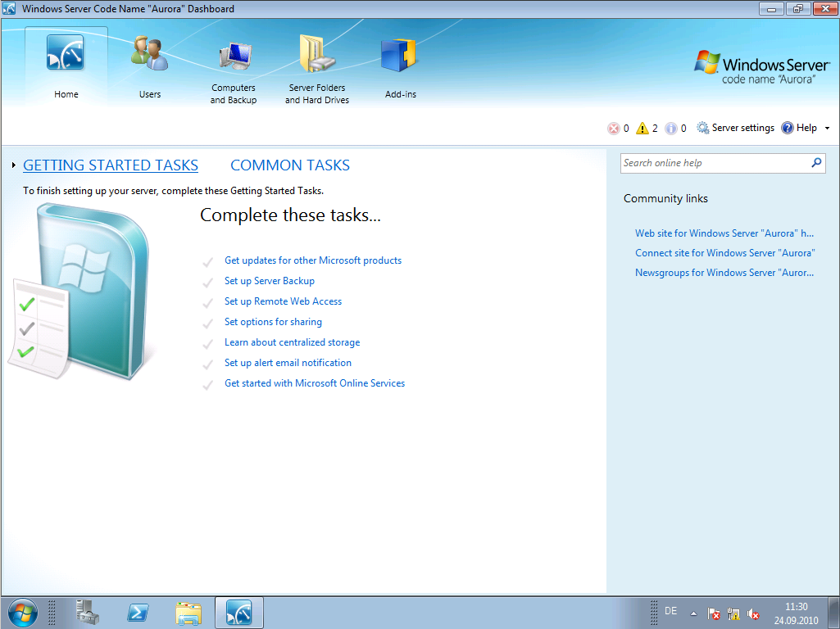Expand the Help dropdown arrow
Screen dimensions: 840x629
click(x=827, y=129)
